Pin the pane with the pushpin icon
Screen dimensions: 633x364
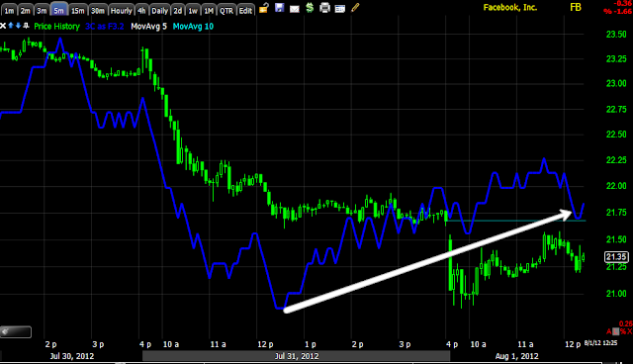click(x=26, y=26)
